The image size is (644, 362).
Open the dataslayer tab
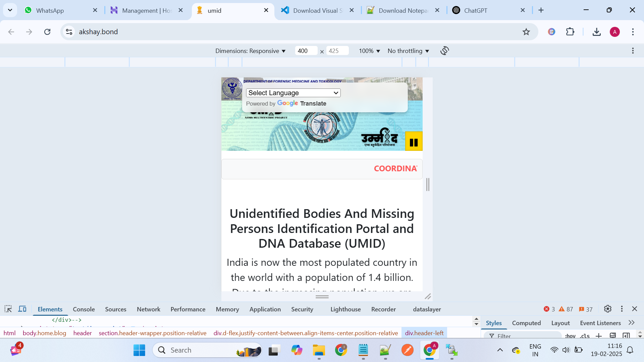coord(427,309)
